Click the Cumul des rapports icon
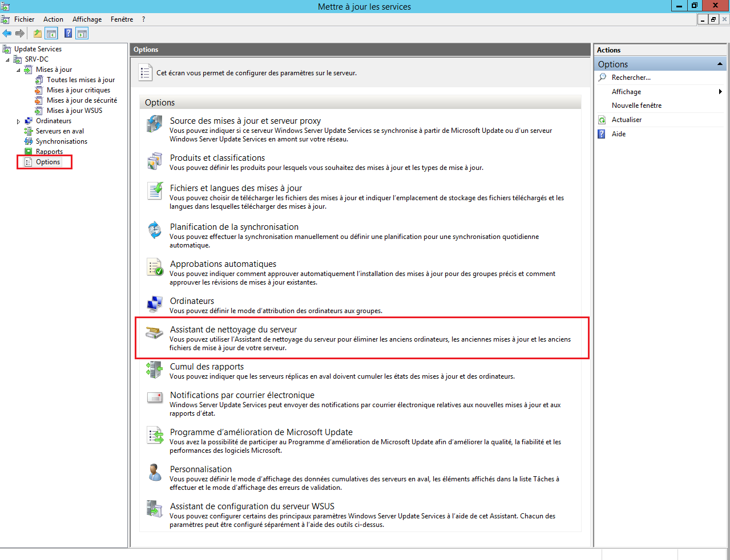Viewport: 730px width, 560px height. click(x=155, y=370)
